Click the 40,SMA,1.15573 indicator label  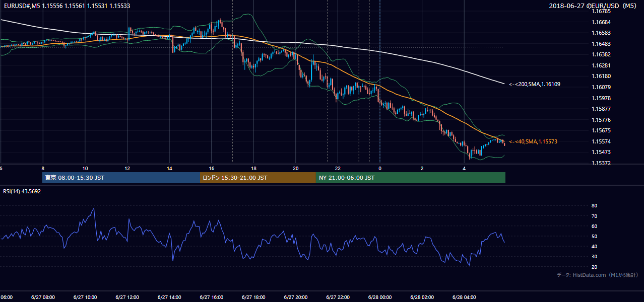click(533, 142)
